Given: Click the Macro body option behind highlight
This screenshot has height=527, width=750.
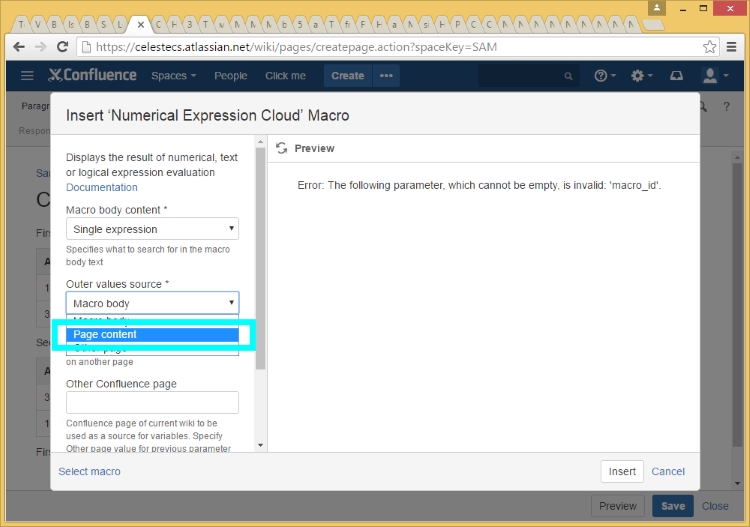Looking at the screenshot, I should click(x=152, y=319).
